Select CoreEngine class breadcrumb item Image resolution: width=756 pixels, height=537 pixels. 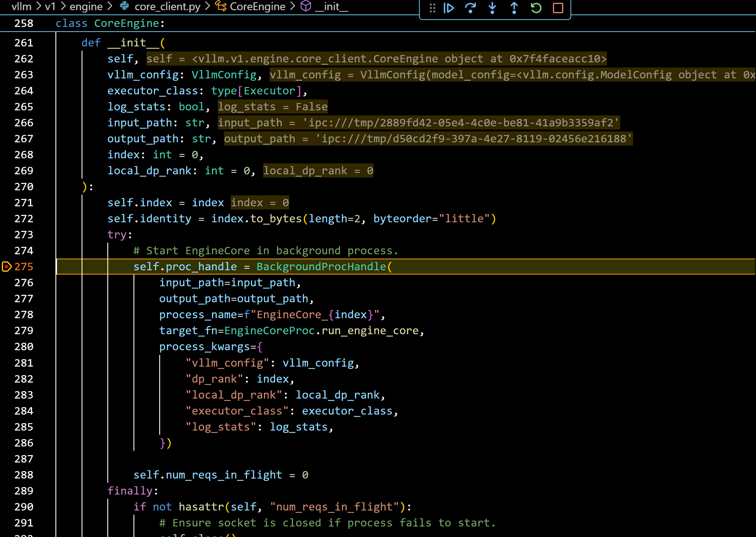[257, 6]
